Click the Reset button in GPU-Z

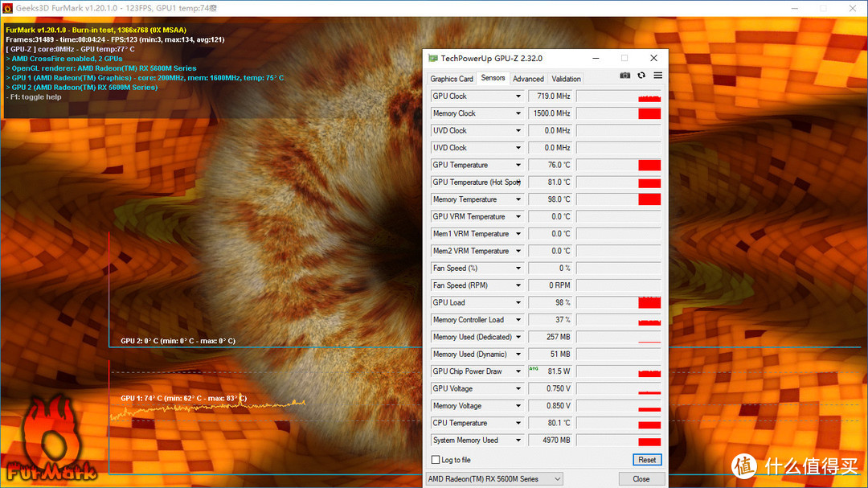[646, 460]
